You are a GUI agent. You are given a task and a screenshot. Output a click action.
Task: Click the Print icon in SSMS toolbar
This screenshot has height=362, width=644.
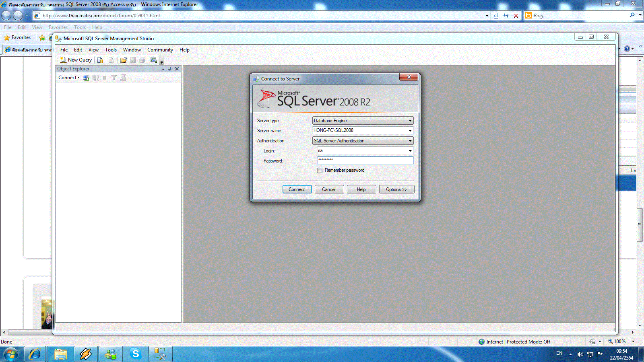click(x=142, y=60)
